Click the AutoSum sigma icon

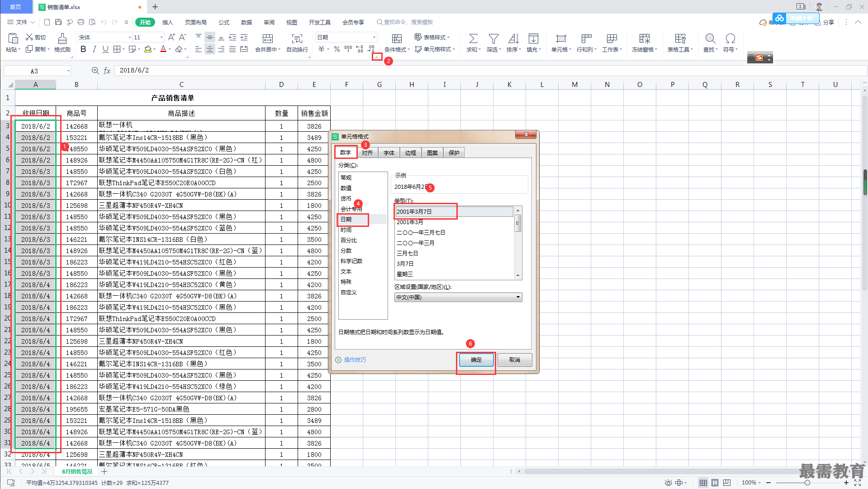(473, 38)
